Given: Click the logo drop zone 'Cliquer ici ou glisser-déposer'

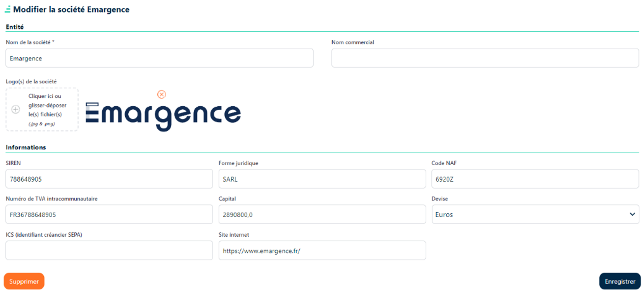Looking at the screenshot, I should pos(42,110).
